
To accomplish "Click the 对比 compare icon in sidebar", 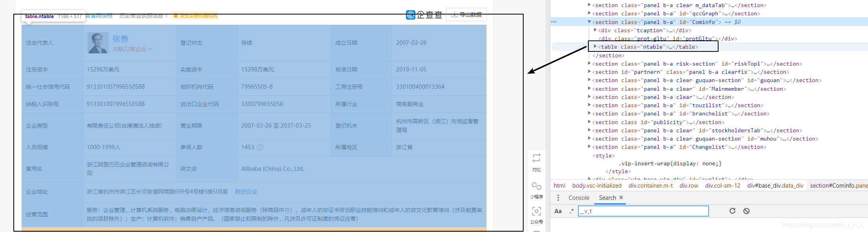I will coord(537,158).
